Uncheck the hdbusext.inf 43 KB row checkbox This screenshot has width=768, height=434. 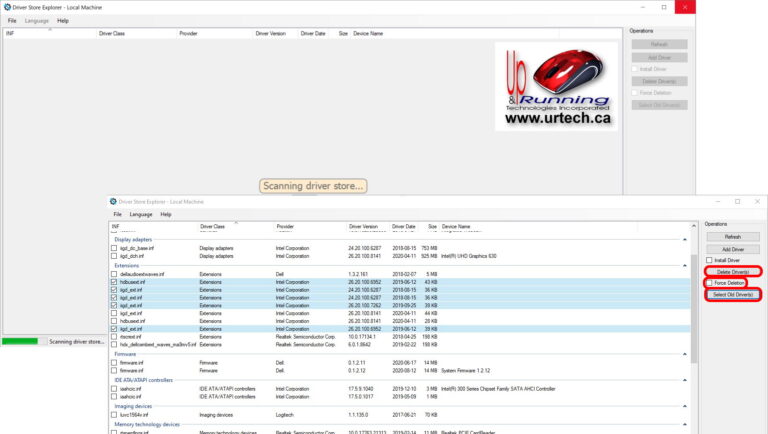point(114,282)
